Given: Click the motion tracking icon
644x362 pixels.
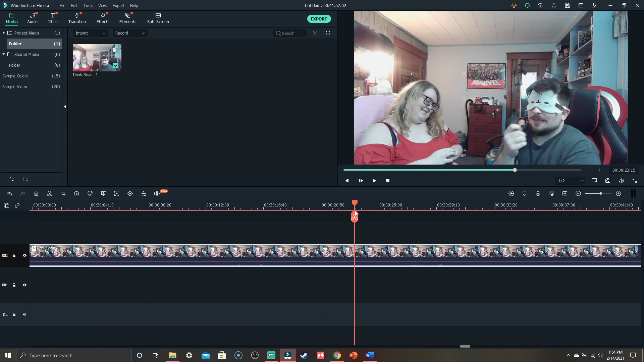Looking at the screenshot, I should (117, 194).
